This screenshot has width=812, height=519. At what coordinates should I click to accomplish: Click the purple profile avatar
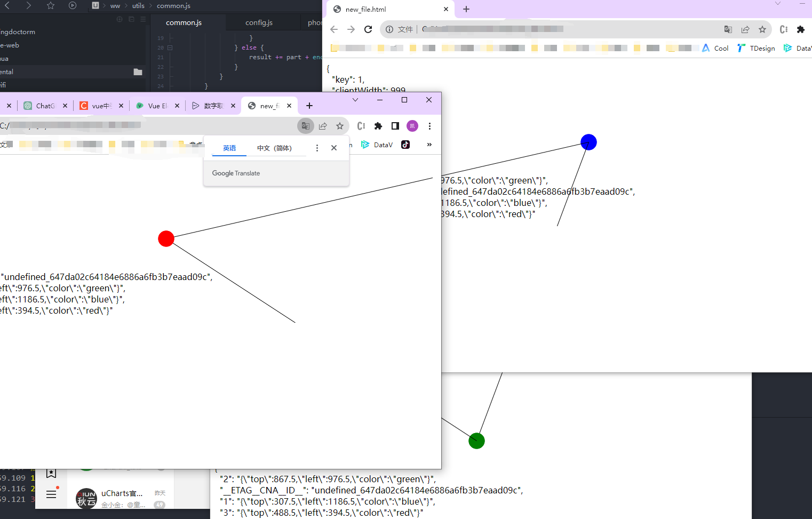pos(412,126)
